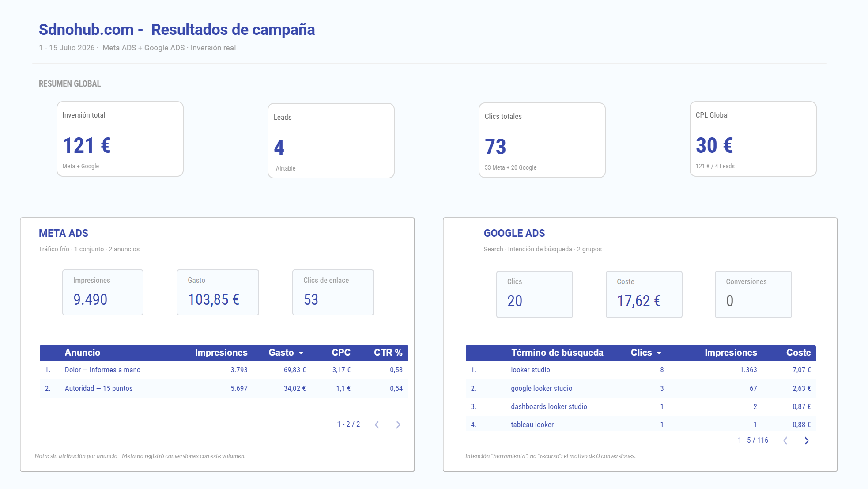
Task: Sort Google table by Clics arrow
Action: (x=659, y=353)
